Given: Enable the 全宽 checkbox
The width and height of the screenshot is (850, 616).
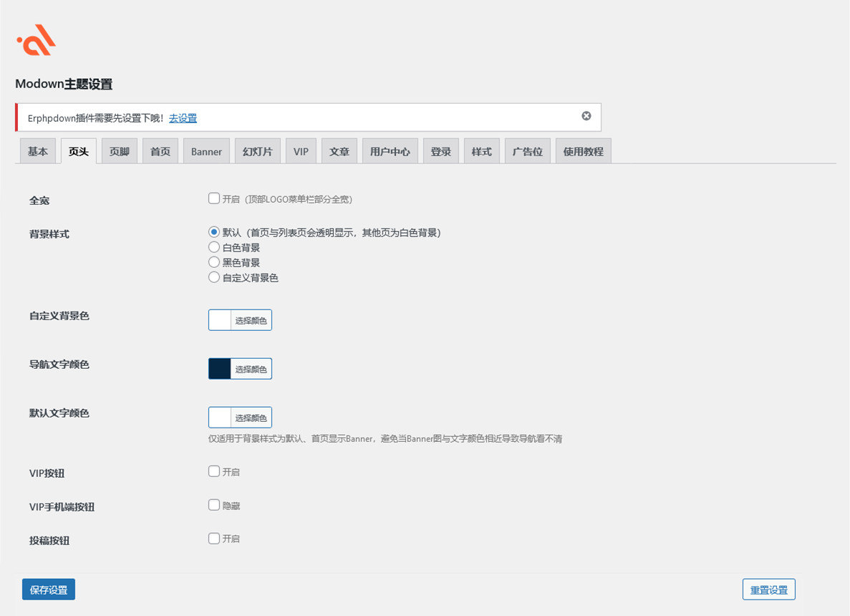Looking at the screenshot, I should point(214,198).
